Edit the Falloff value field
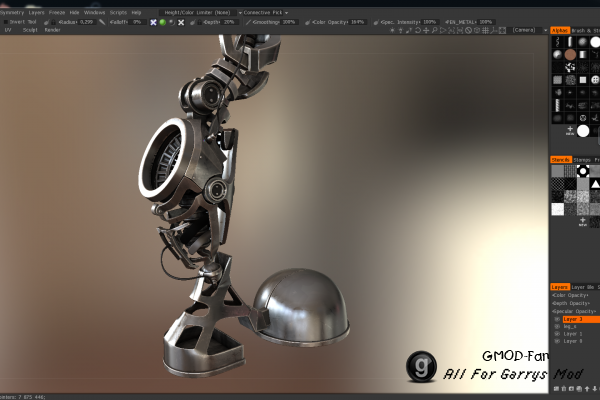This screenshot has height=400, width=600. click(137, 22)
